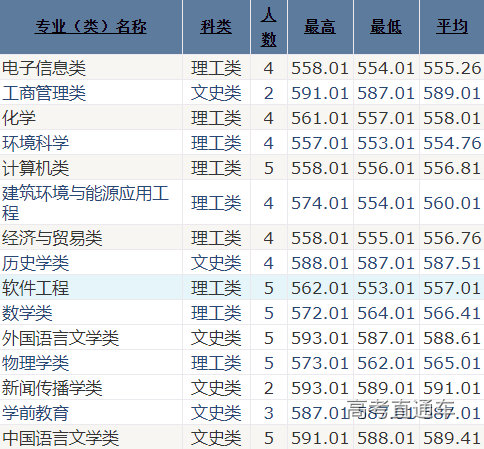Click 557.01 average for 软件工程
Image resolution: width=484 pixels, height=449 pixels.
(452, 288)
